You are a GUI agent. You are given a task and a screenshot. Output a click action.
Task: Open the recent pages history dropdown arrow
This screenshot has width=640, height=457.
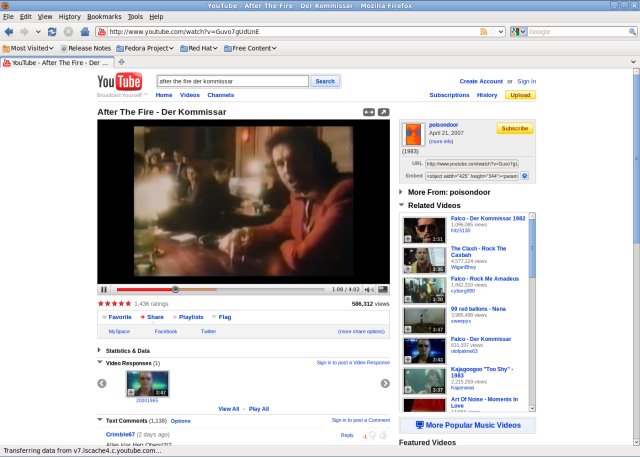tap(38, 32)
